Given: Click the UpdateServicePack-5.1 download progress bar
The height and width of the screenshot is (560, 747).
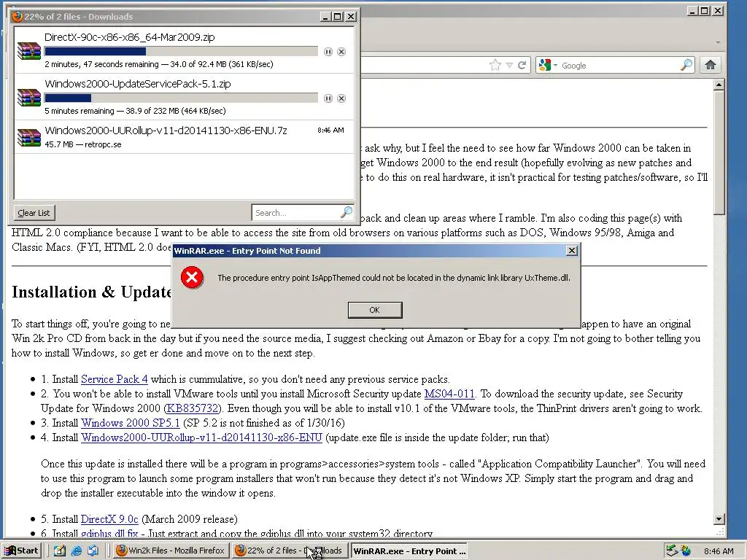Looking at the screenshot, I should [181, 98].
